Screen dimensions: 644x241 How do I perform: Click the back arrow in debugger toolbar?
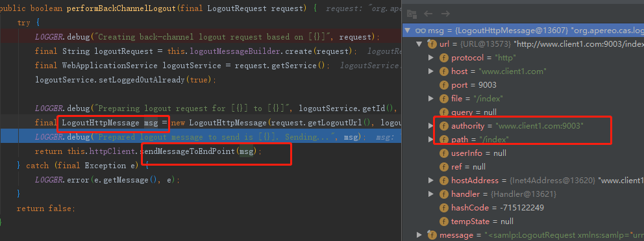coord(428,14)
